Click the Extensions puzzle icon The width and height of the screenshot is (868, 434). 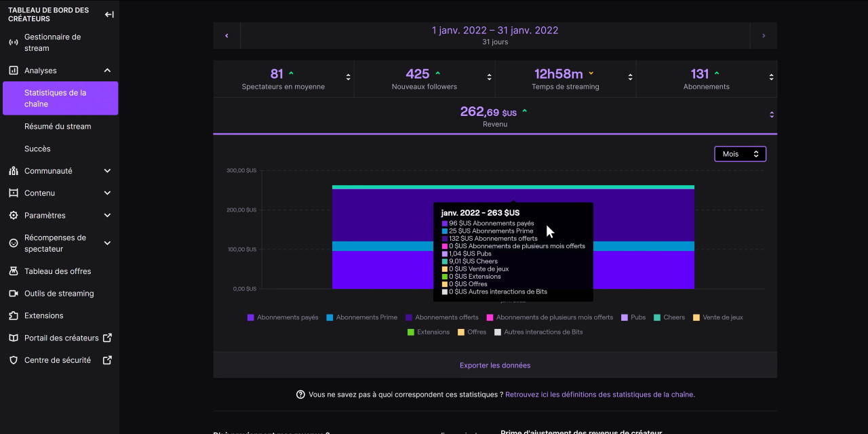coord(13,316)
